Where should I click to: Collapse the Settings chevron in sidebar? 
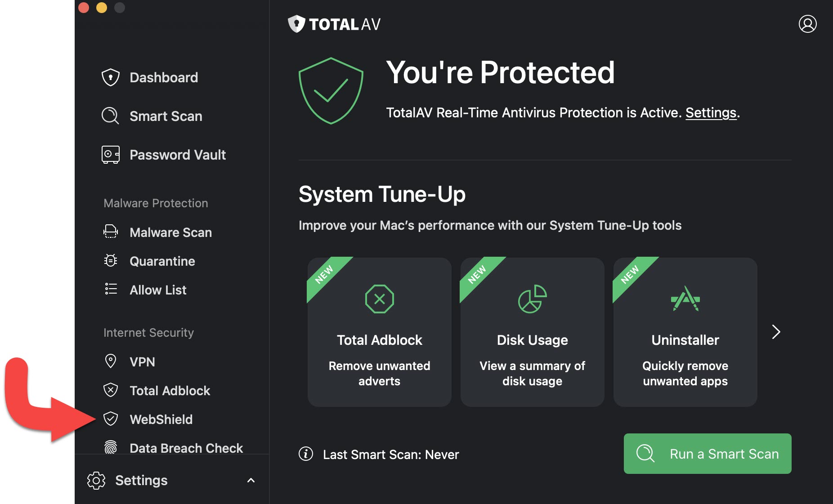click(x=251, y=480)
